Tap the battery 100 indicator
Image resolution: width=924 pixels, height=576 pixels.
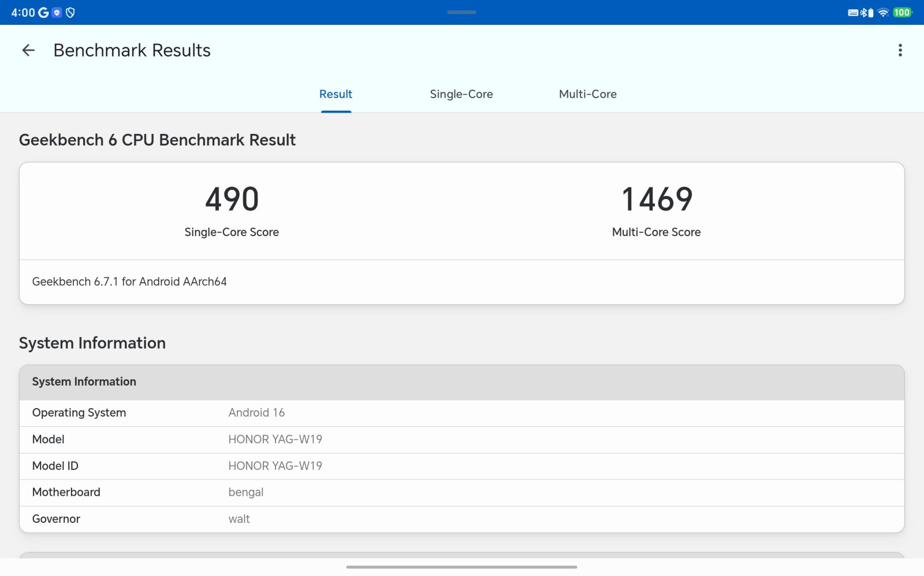click(x=901, y=12)
